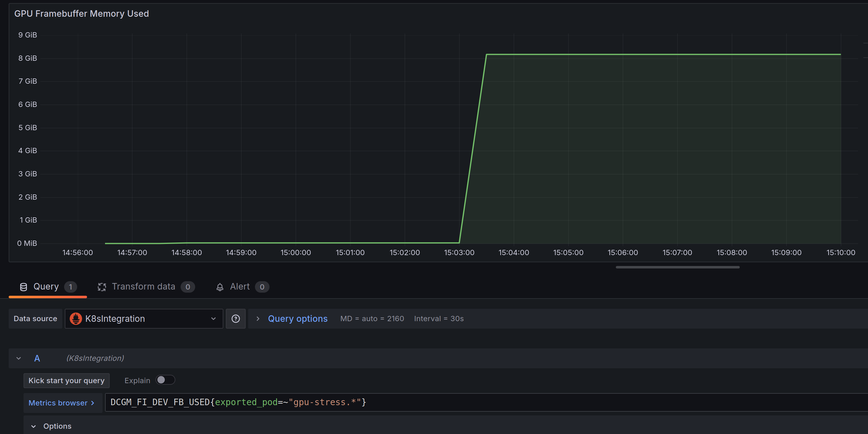Viewport: 868px width, 434px height.
Task: Click the Query tab database icon
Action: [24, 287]
